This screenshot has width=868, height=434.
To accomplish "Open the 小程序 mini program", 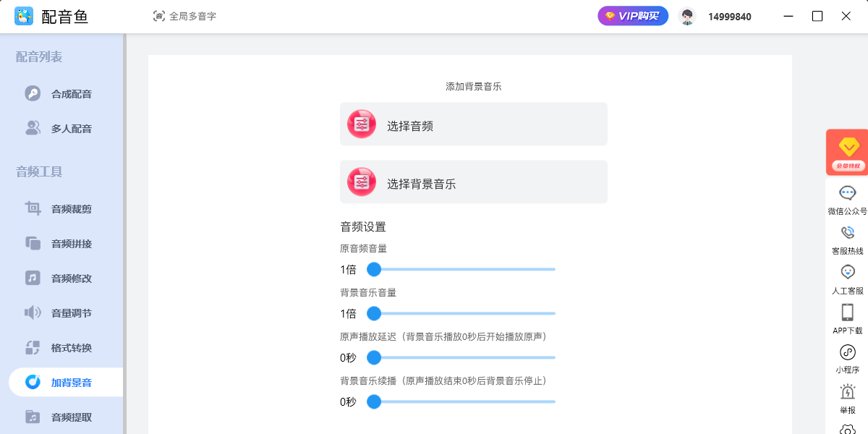I will click(x=847, y=359).
